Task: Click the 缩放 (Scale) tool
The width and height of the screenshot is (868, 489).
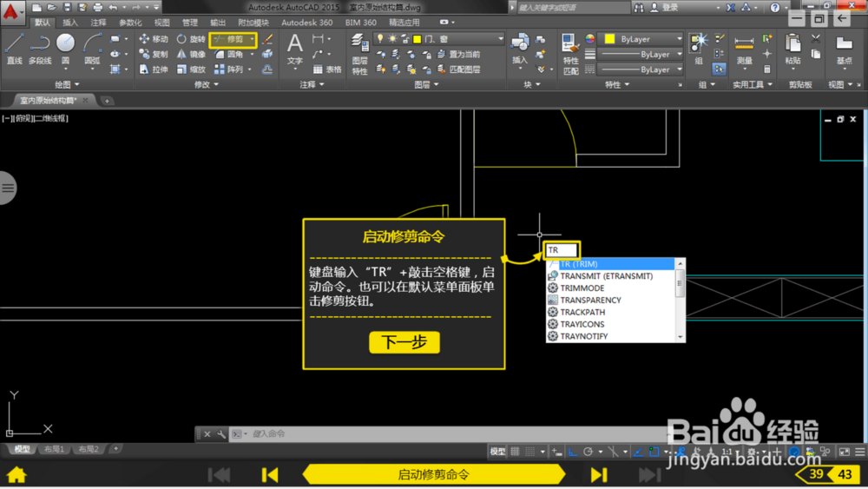Action: [x=191, y=69]
